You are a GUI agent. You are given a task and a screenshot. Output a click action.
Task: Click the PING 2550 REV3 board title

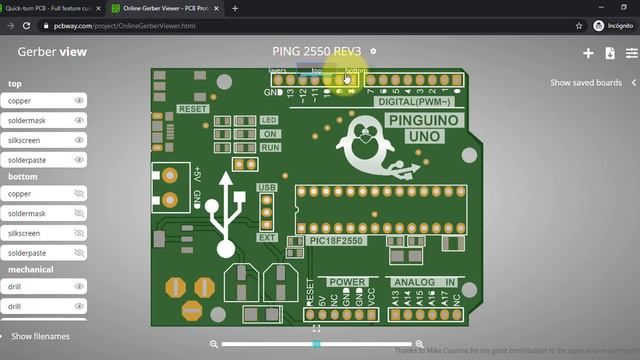point(317,51)
